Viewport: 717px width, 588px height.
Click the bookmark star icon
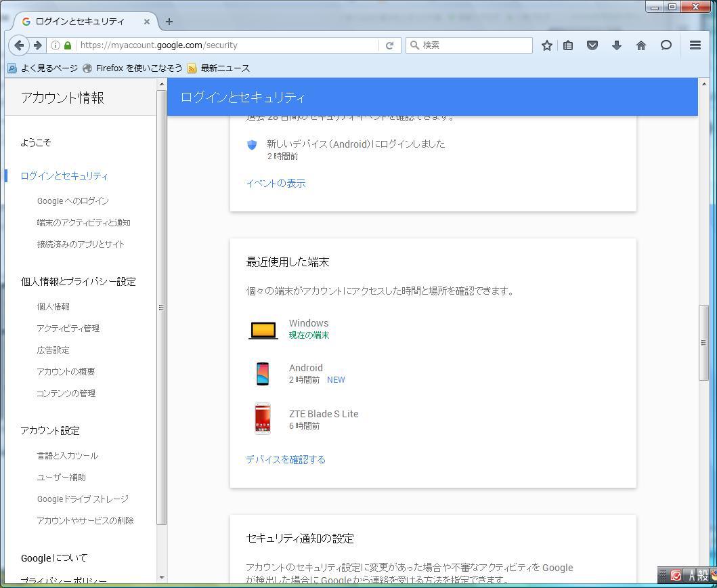pos(547,45)
